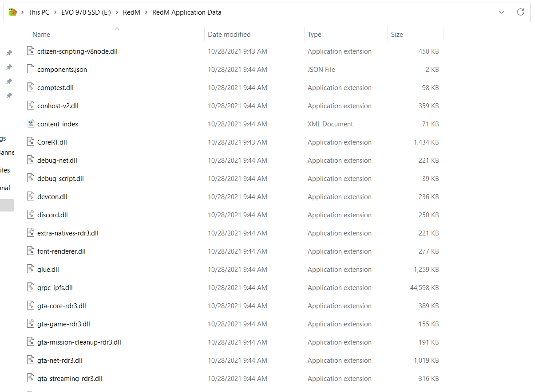Sort files by the Size column header
This screenshot has width=534, height=392.
397,34
